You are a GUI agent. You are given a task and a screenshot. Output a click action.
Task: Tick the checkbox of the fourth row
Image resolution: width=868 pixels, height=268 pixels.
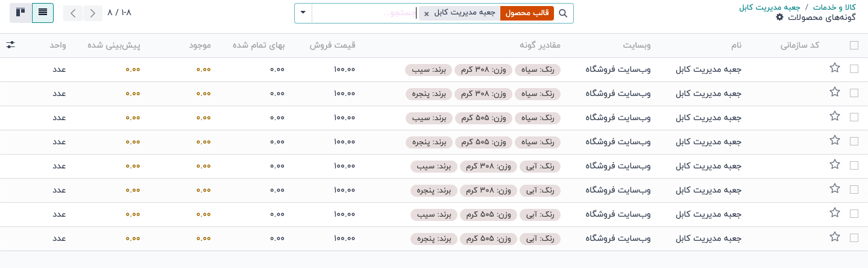pyautogui.click(x=854, y=141)
